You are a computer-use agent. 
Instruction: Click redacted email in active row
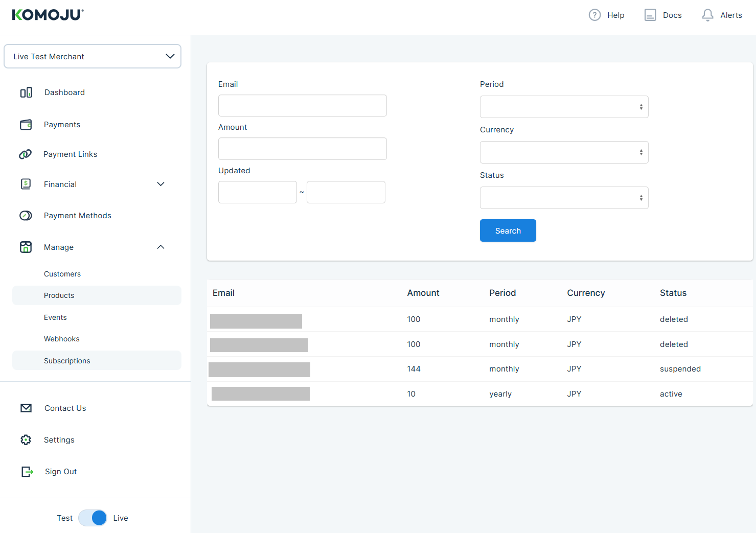tap(260, 393)
